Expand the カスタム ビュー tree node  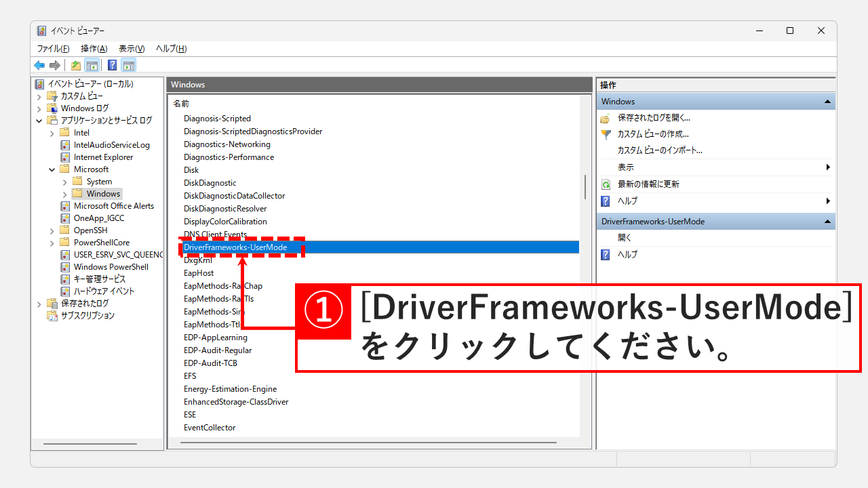tap(39, 96)
